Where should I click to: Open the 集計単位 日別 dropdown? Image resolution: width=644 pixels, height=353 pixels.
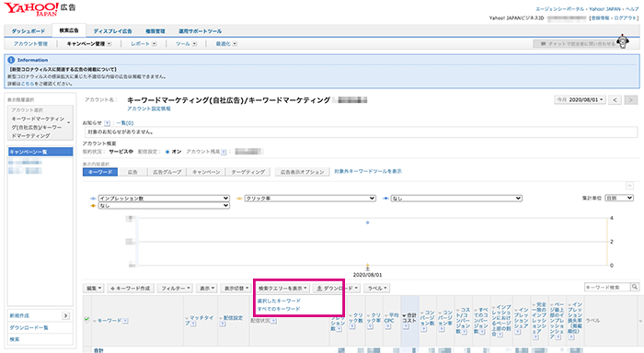[x=619, y=198]
